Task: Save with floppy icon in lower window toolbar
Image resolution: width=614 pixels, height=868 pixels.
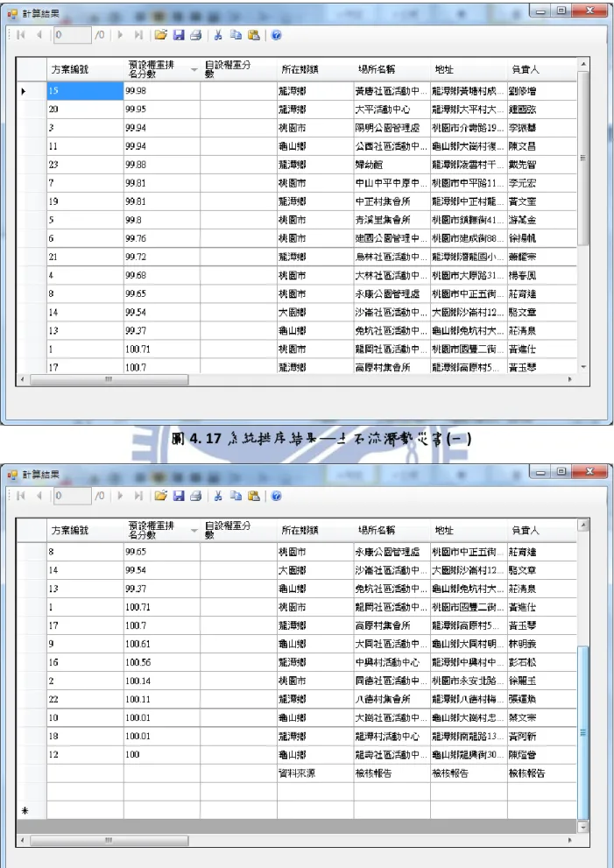Action: [x=179, y=496]
